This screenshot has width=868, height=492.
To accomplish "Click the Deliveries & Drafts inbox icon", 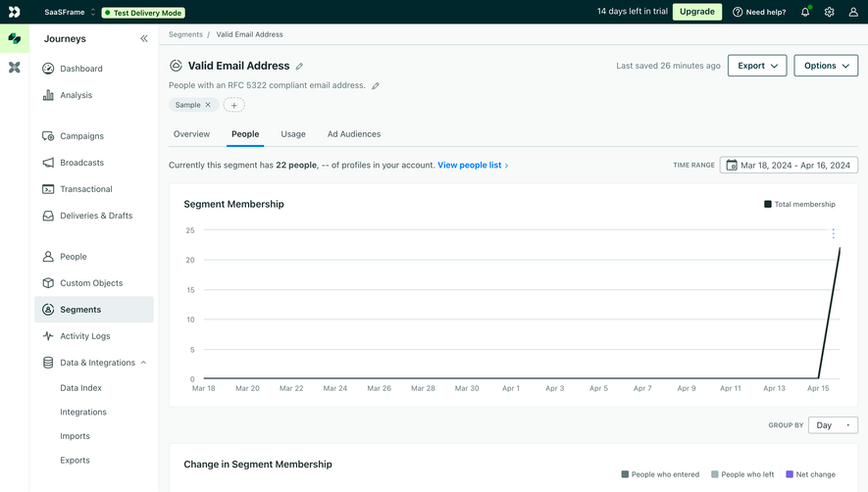I will pos(48,216).
